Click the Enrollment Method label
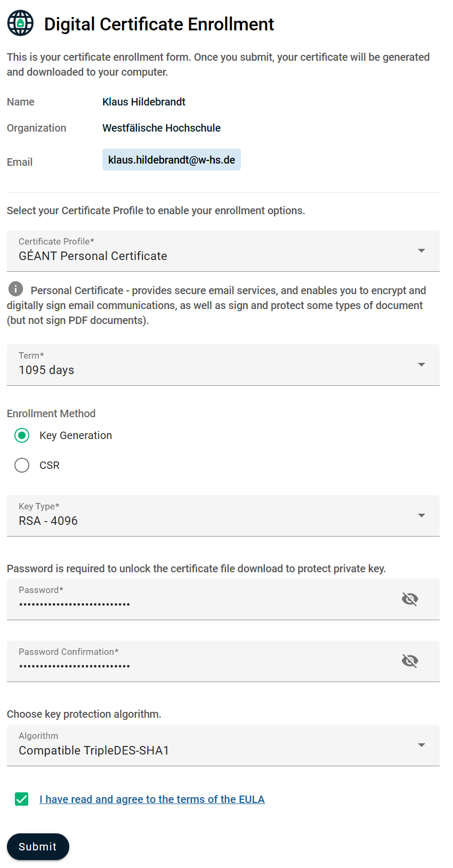 51,413
